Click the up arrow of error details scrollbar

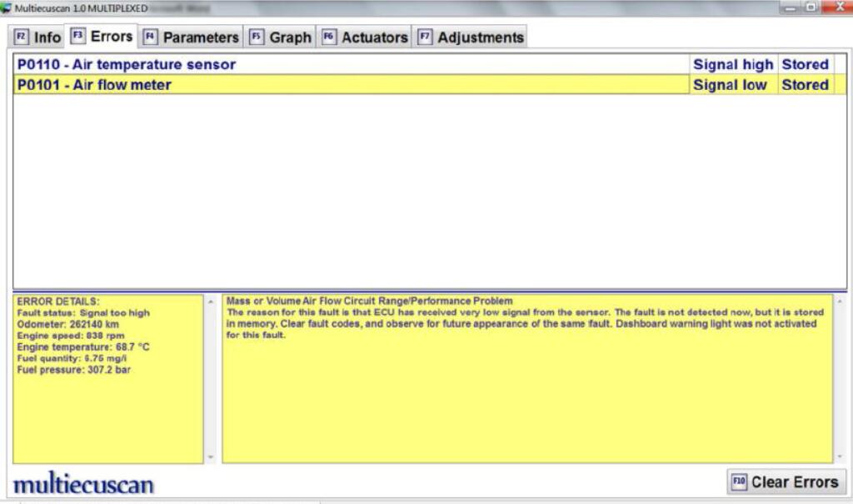coord(211,302)
